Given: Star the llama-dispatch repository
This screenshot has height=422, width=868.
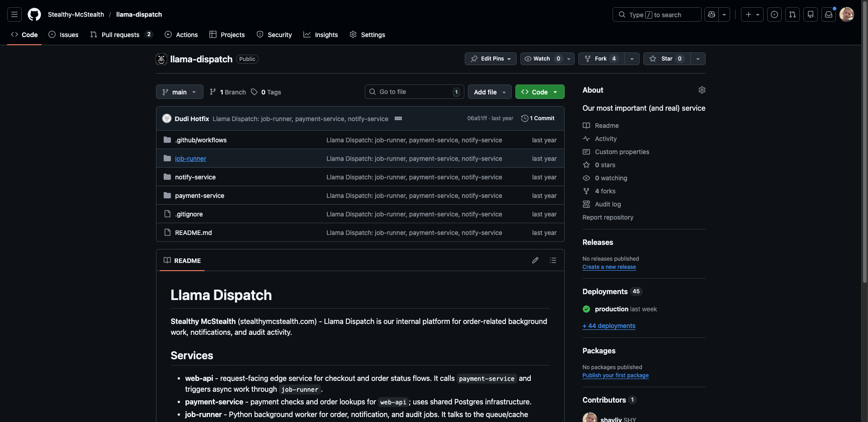Looking at the screenshot, I should [x=667, y=59].
